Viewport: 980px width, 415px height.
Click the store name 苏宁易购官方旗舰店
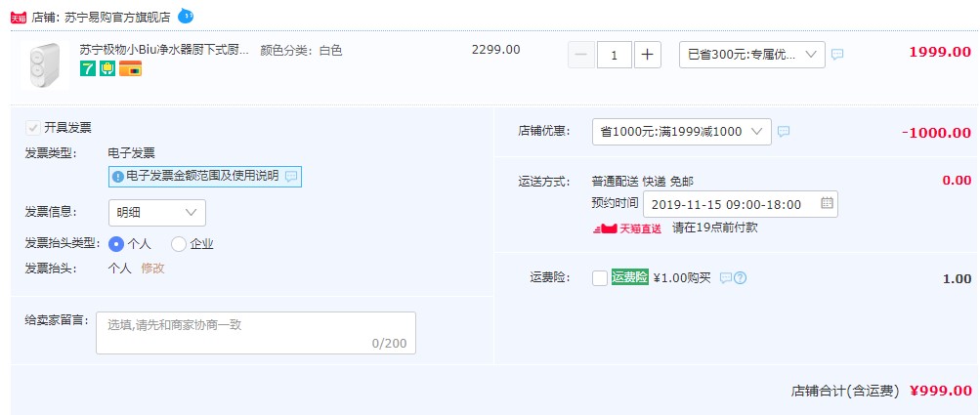[x=117, y=18]
